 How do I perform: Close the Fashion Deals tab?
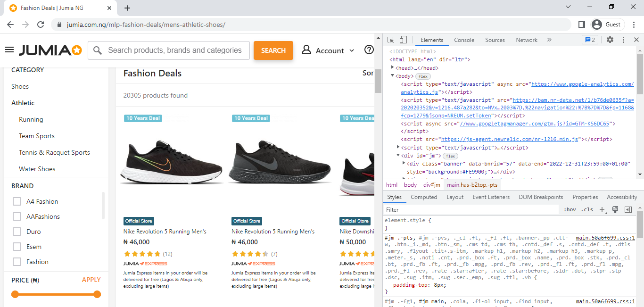click(110, 8)
